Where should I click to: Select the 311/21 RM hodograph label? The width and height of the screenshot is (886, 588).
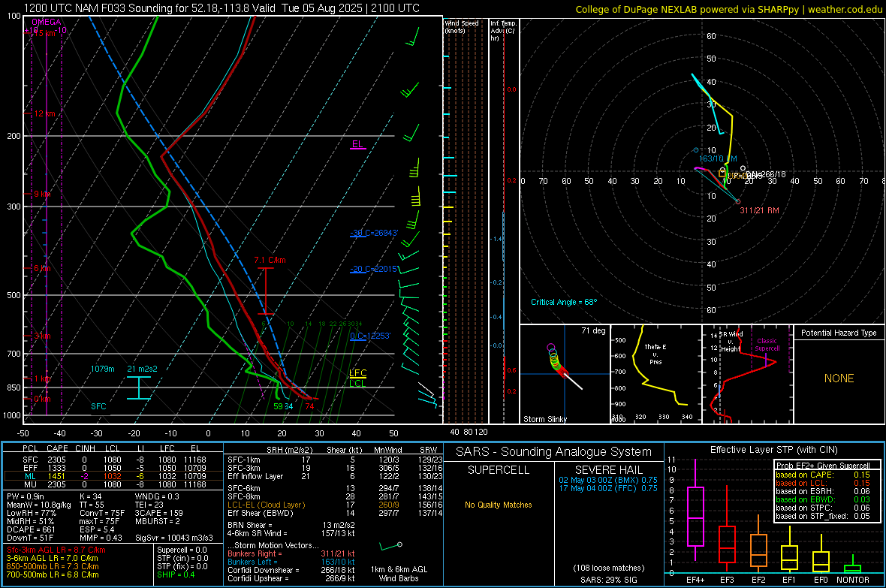pos(759,210)
